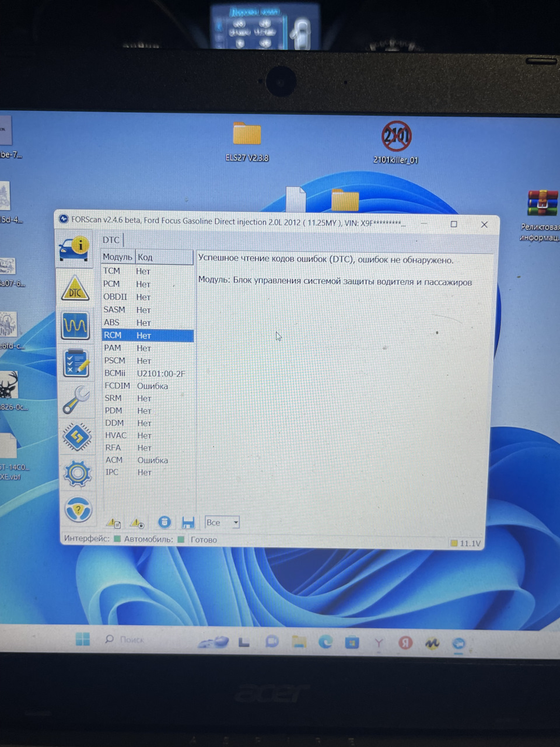Click the Модуль column header
Viewport: 560px width, 747px height.
(118, 257)
